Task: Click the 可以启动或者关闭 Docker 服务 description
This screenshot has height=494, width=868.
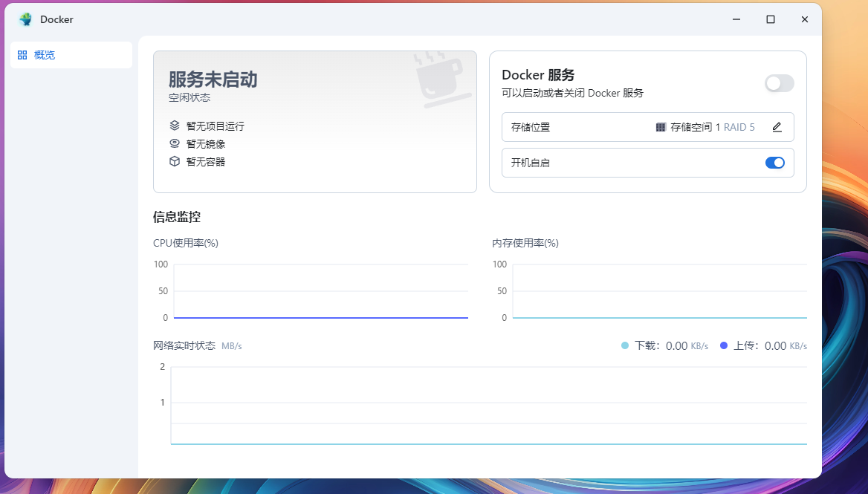Action: coord(572,93)
